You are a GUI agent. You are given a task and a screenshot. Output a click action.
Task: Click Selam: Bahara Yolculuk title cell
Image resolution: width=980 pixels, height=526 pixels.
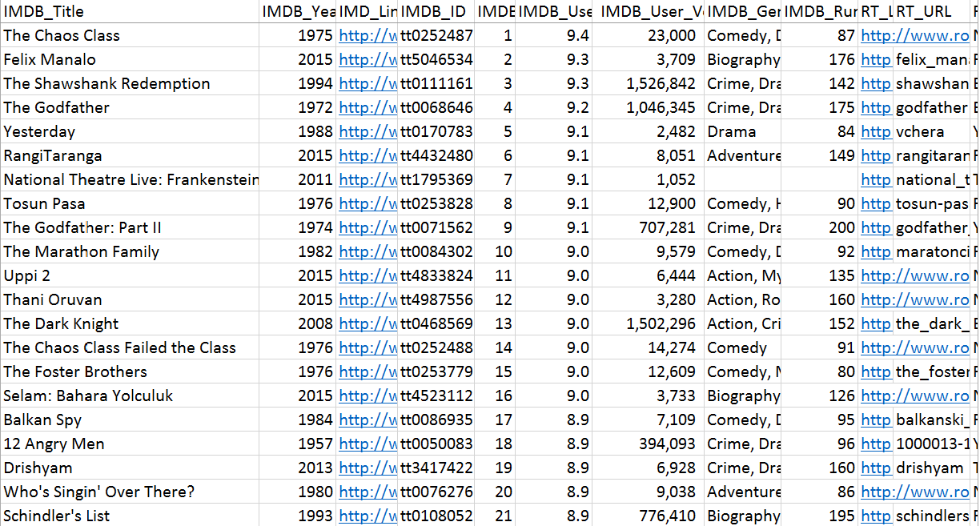point(131,396)
